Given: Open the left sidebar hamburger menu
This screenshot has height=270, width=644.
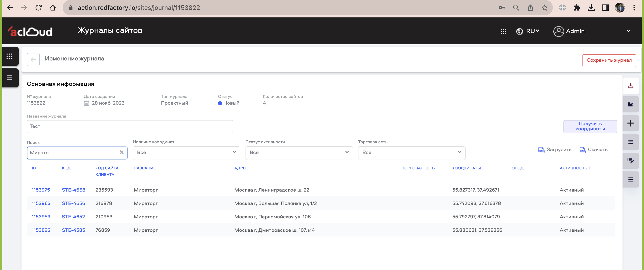Looking at the screenshot, I should point(9,78).
